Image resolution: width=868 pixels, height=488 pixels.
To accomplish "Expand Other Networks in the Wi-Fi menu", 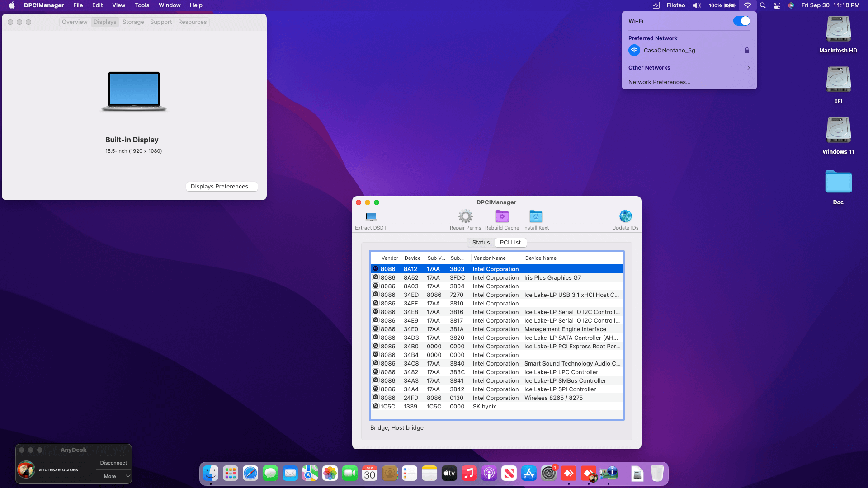I will tap(689, 68).
